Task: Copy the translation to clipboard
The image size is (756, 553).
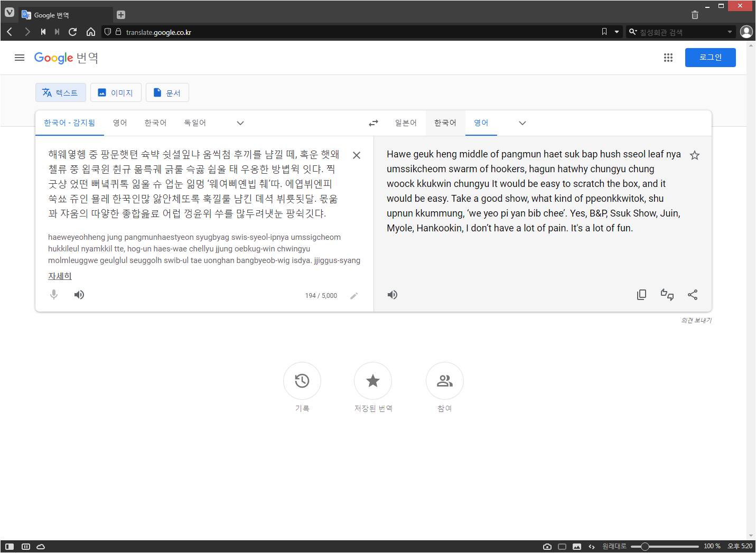Action: click(x=641, y=295)
